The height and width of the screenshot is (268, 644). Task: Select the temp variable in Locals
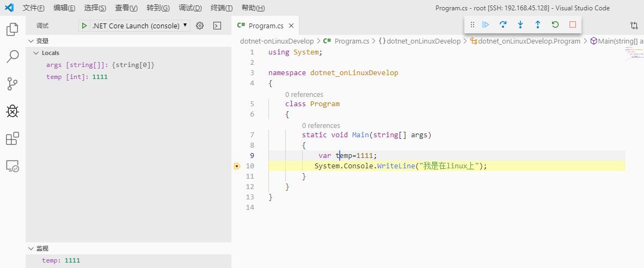point(77,77)
